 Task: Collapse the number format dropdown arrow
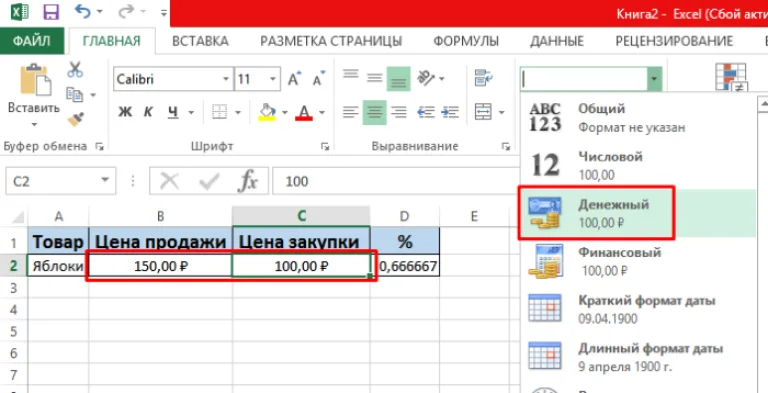click(x=655, y=79)
